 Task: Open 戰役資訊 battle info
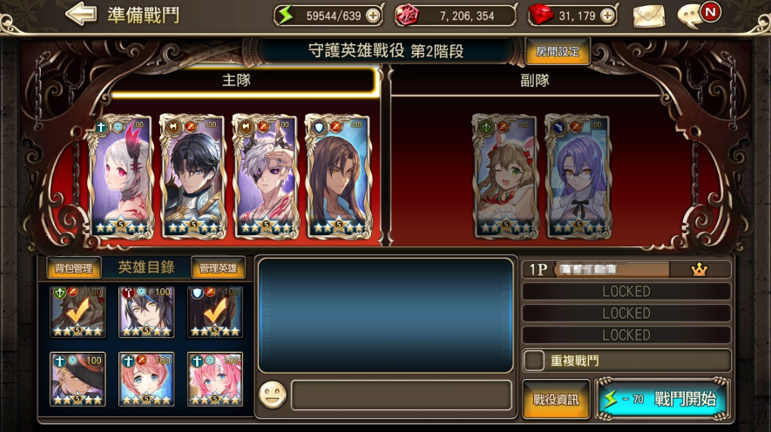tap(556, 399)
